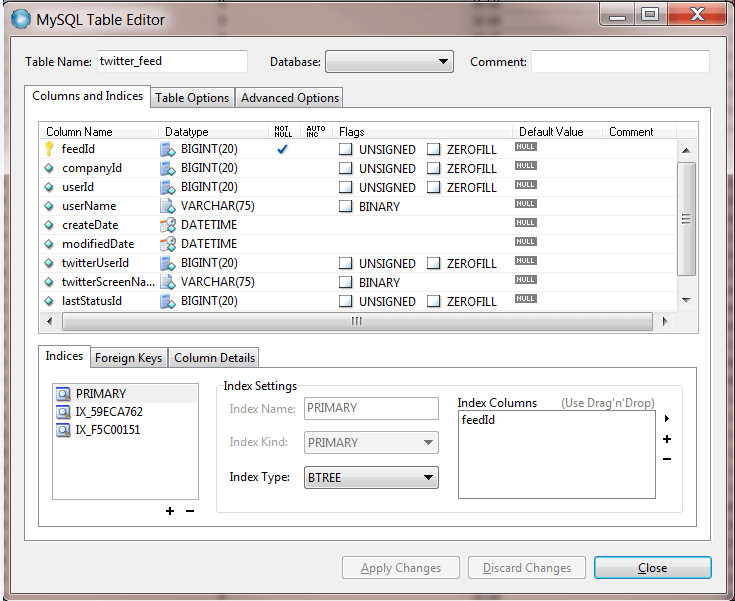
Task: Open the Index Kind dropdown
Action: pos(371,443)
